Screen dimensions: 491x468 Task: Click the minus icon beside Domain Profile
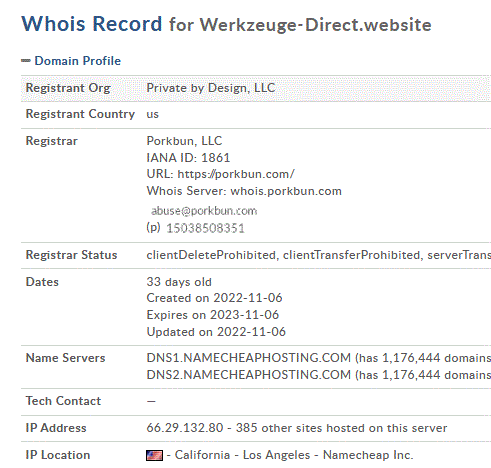[x=26, y=61]
